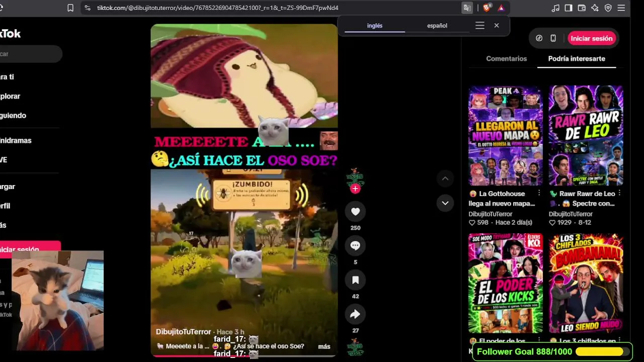644x362 pixels.
Task: Follow creator with the red plus button
Action: tap(355, 189)
